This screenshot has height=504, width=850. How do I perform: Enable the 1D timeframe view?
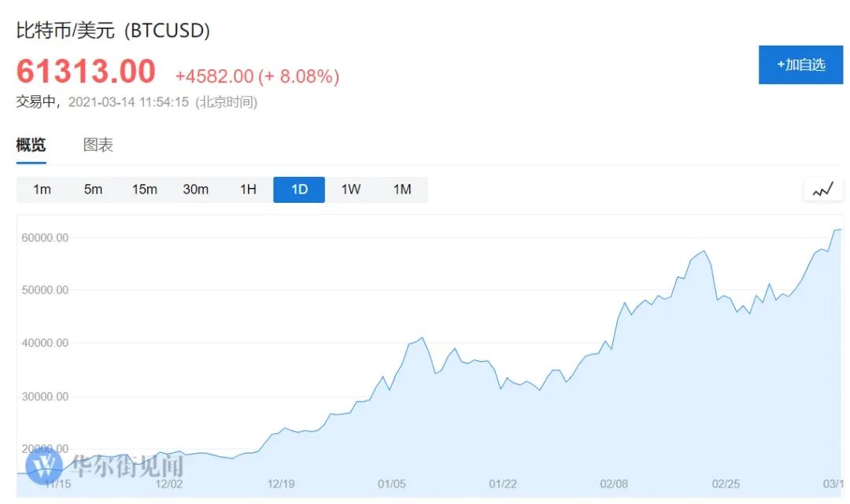click(298, 189)
